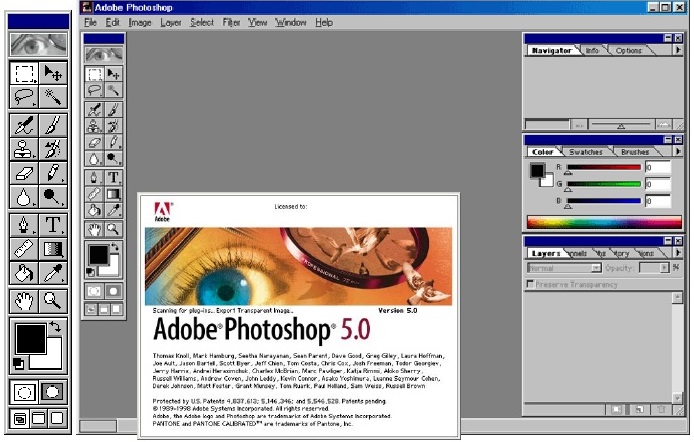Select the Paintbrush tool in the enlarged toolbox
The image size is (694, 442).
53,125
